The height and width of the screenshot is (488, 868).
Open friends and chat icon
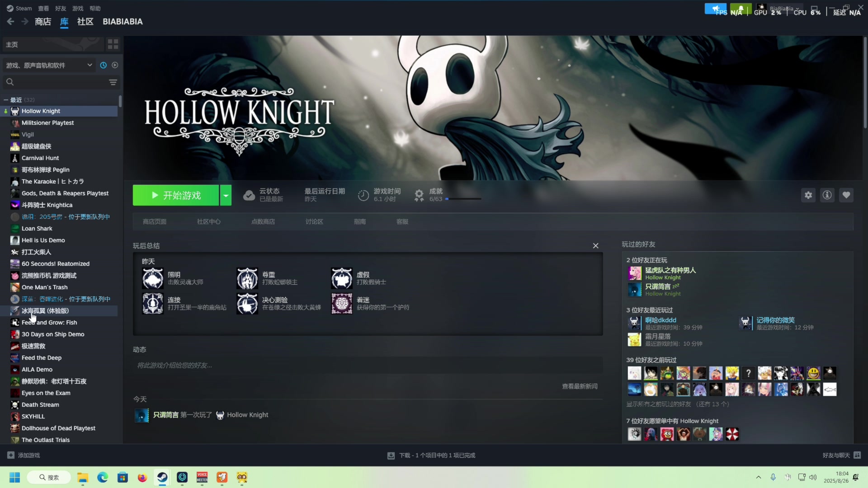point(858,455)
